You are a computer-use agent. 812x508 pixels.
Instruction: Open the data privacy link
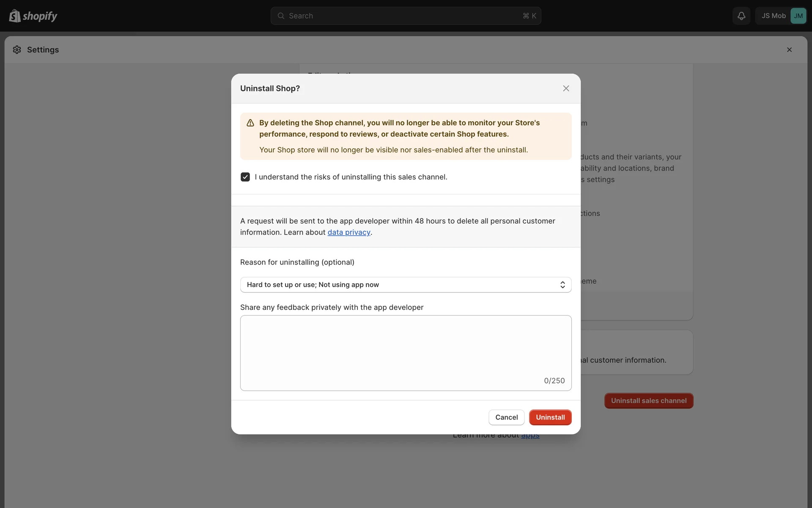coord(348,232)
